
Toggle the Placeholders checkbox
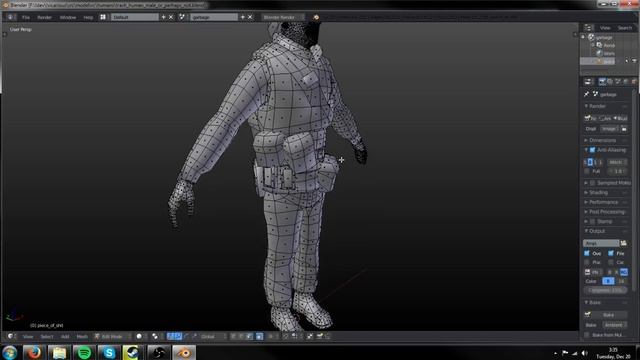pyautogui.click(x=587, y=262)
